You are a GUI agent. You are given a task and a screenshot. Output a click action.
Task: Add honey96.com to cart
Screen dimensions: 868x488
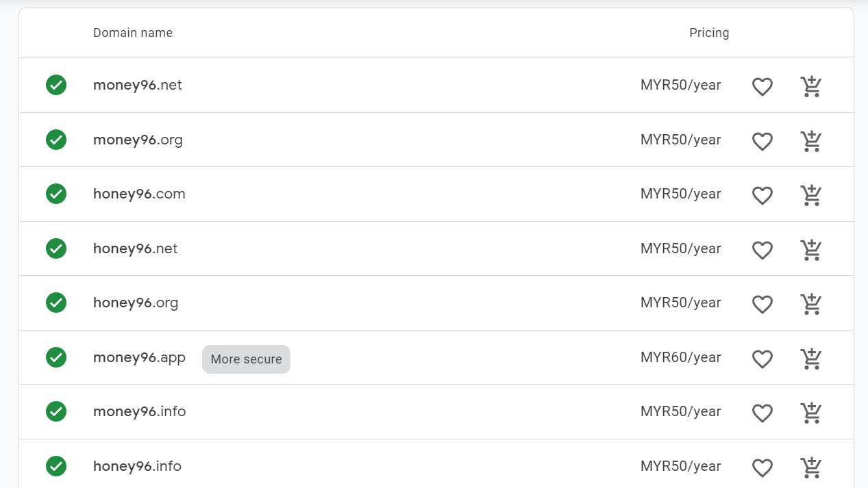(811, 195)
